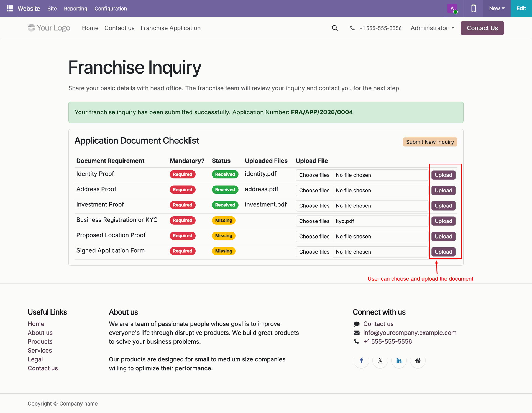
Task: Toggle mobile preview phone icon
Action: 474,9
